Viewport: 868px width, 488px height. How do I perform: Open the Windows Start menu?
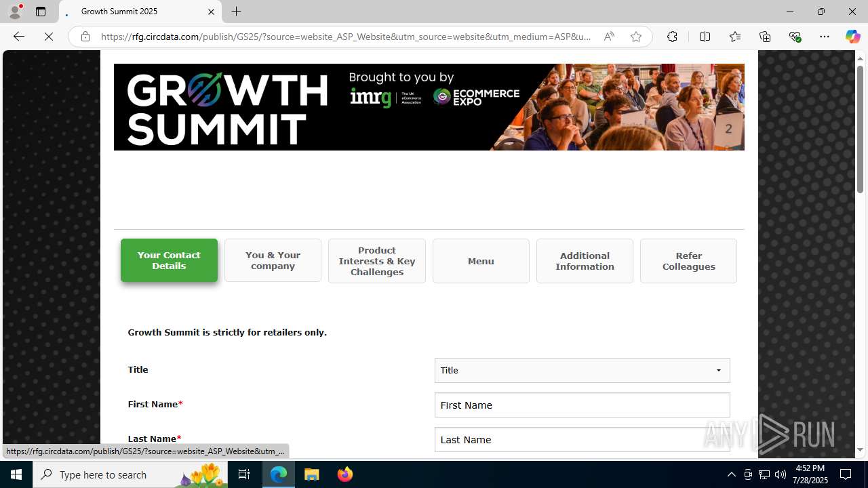pos(16,474)
